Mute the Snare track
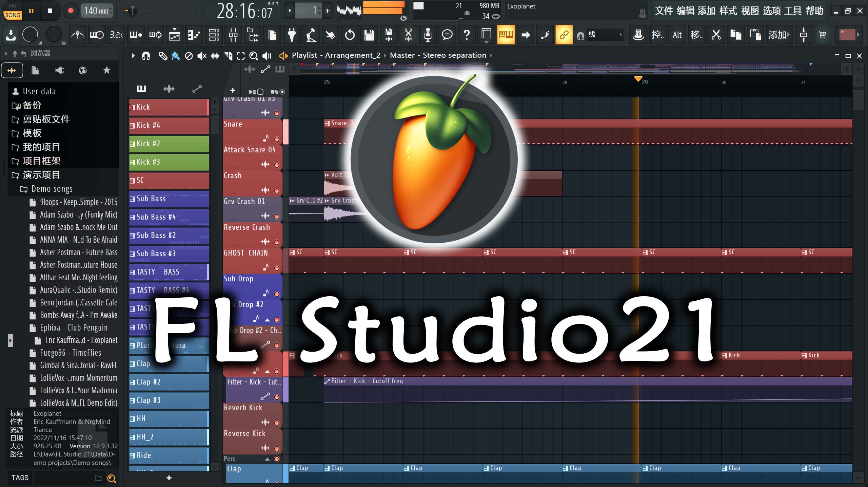 tap(277, 139)
